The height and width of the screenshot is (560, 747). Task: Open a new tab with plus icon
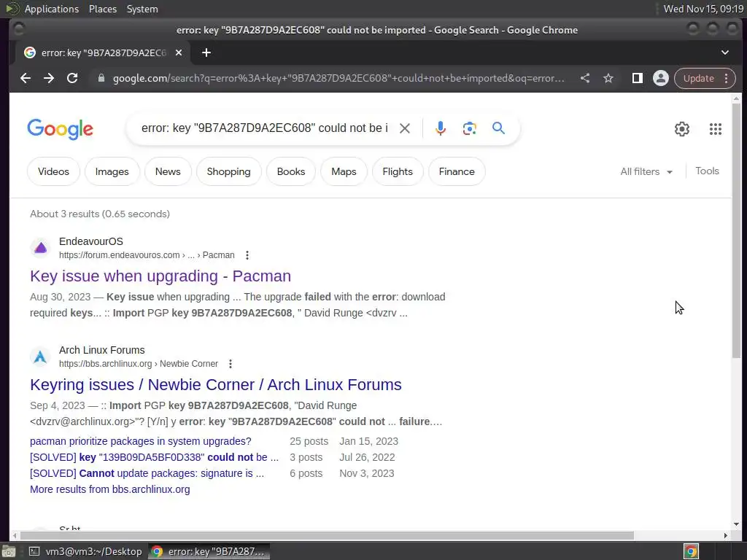tap(206, 52)
